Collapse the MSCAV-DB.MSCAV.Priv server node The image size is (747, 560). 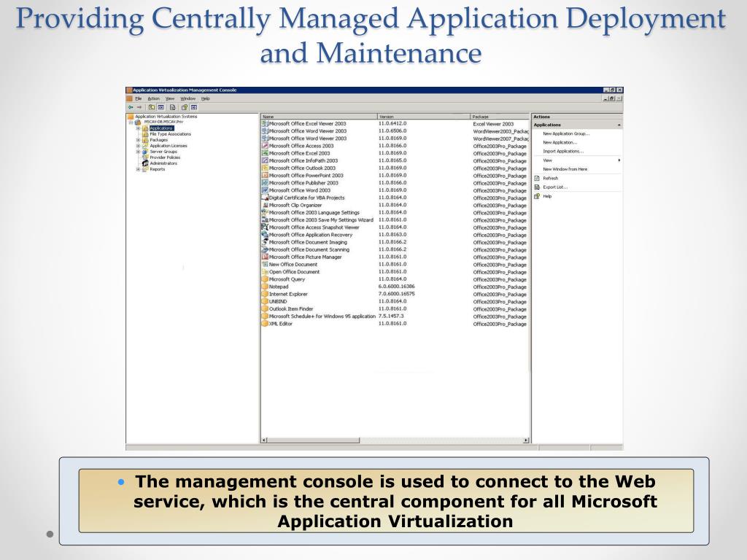131,122
